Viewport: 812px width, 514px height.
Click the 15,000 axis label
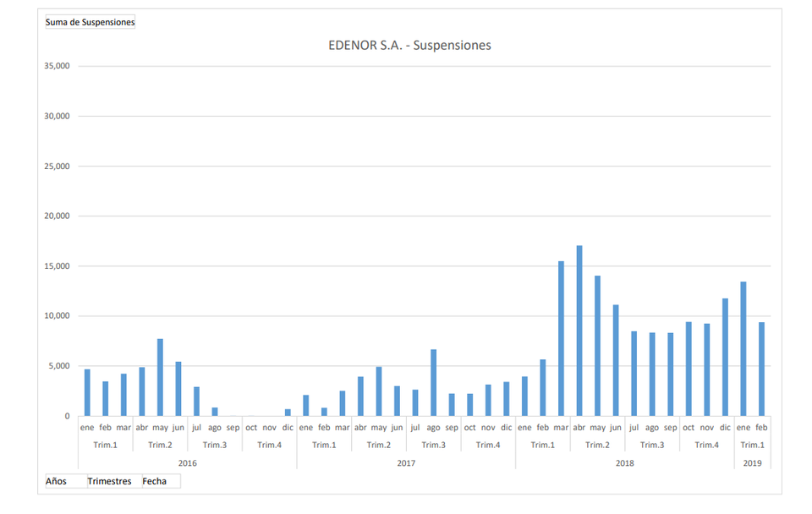point(57,266)
